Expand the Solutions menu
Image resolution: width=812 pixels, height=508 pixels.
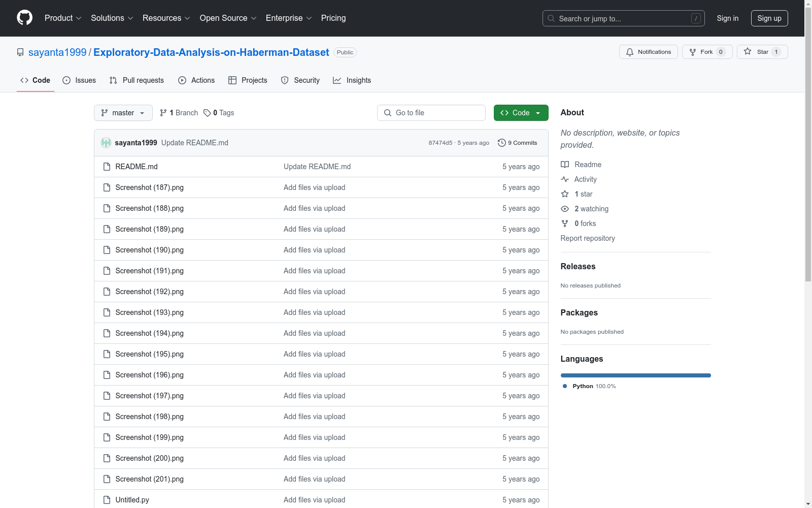coord(112,18)
